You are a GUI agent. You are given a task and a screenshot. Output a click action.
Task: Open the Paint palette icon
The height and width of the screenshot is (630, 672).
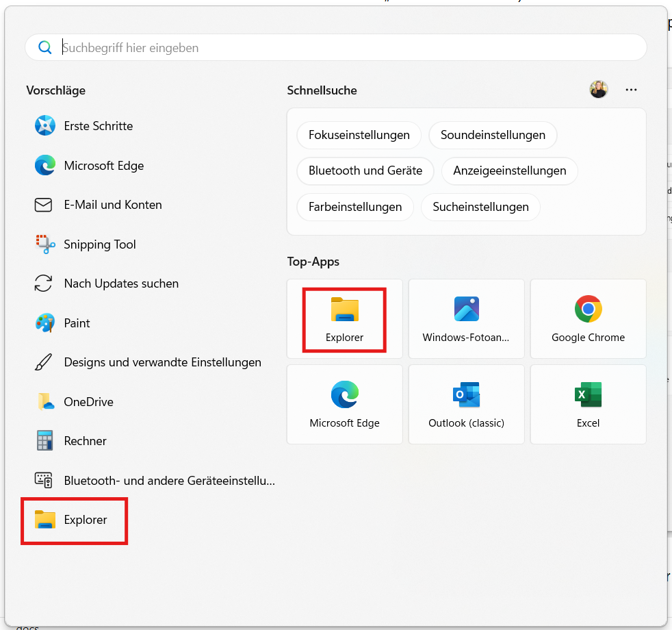[45, 323]
